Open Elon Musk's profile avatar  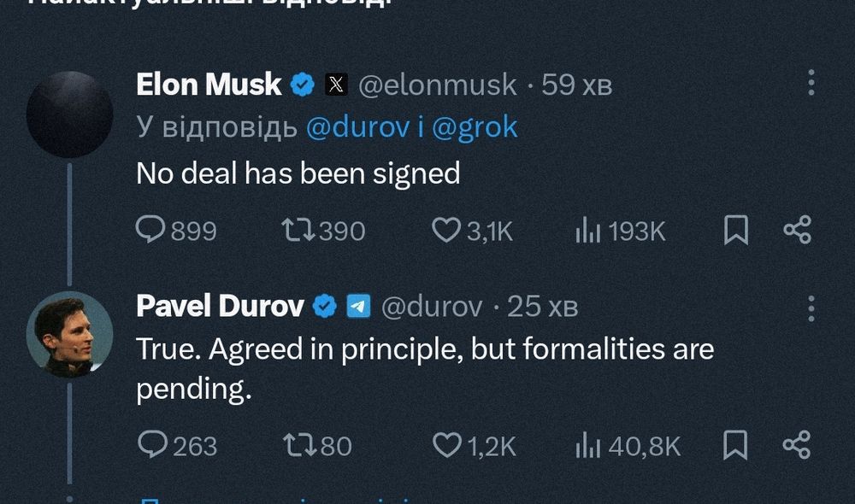(70, 114)
